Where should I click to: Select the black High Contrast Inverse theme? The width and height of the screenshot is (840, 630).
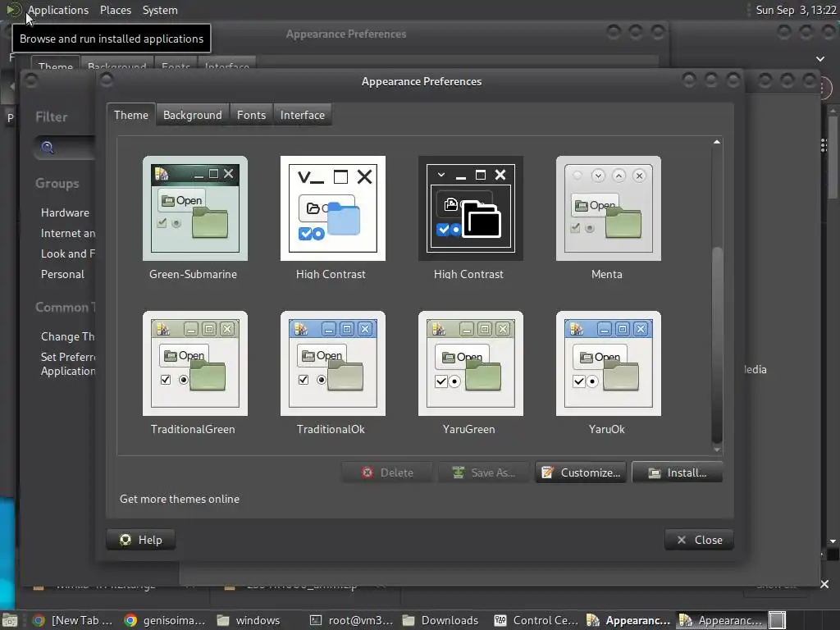[x=470, y=208]
